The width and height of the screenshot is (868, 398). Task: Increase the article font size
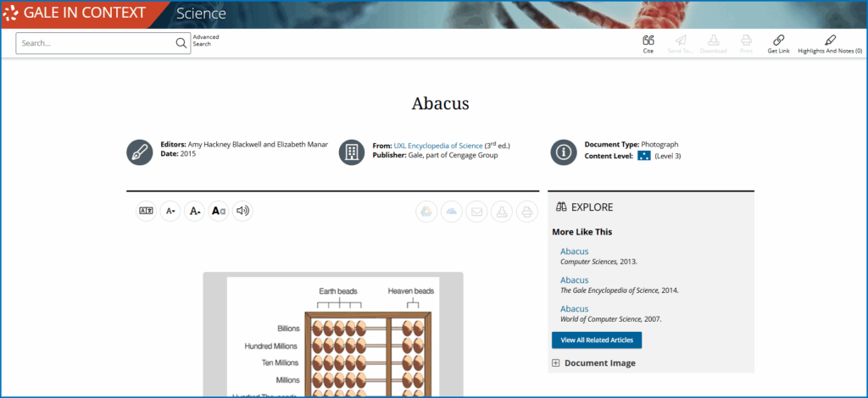coord(194,211)
